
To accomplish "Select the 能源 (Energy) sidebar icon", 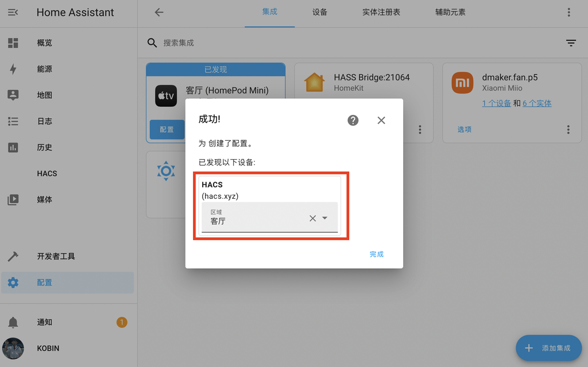I will (x=44, y=69).
